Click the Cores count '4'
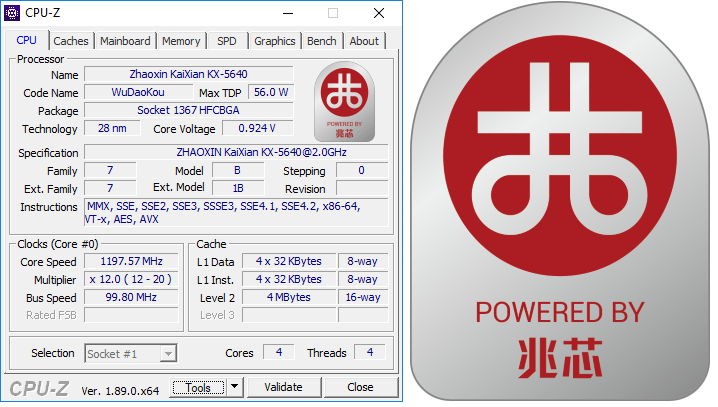This screenshot has height=407, width=718. pyautogui.click(x=279, y=352)
